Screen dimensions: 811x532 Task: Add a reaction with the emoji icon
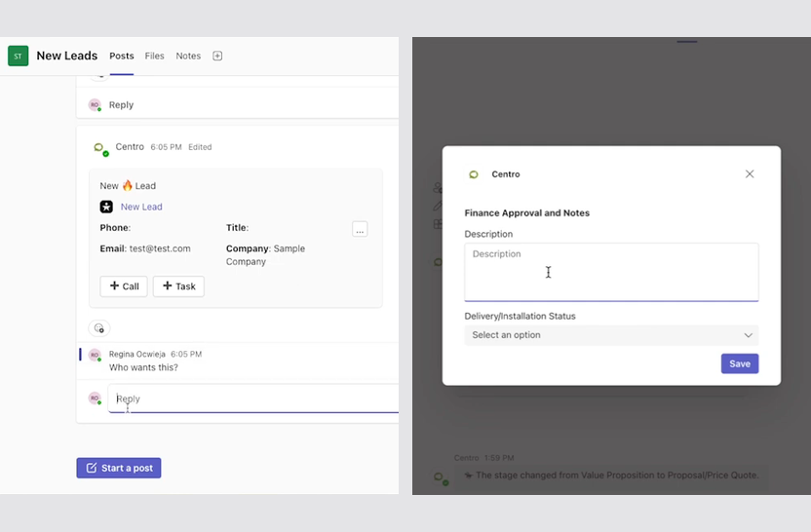99,328
